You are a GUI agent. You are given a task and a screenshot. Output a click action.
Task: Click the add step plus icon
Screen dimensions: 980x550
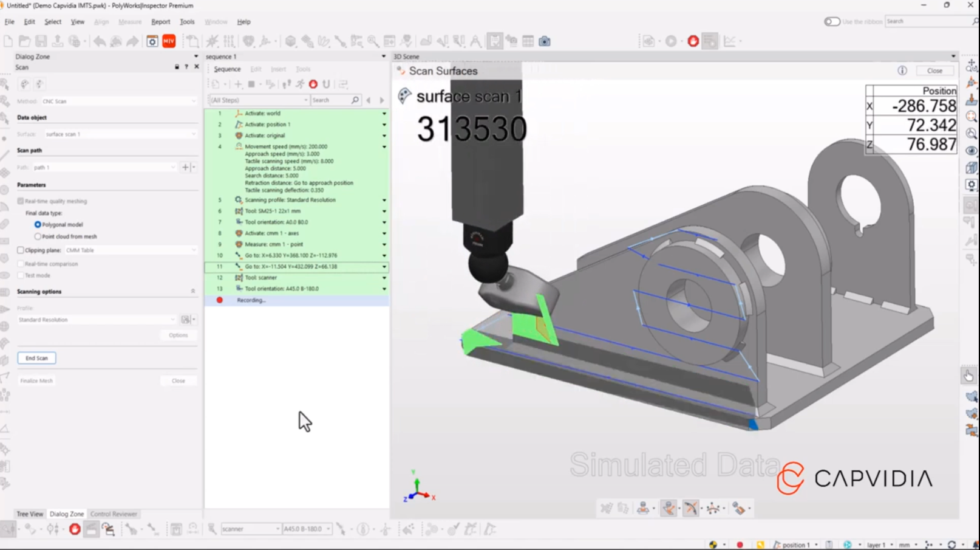pos(238,84)
